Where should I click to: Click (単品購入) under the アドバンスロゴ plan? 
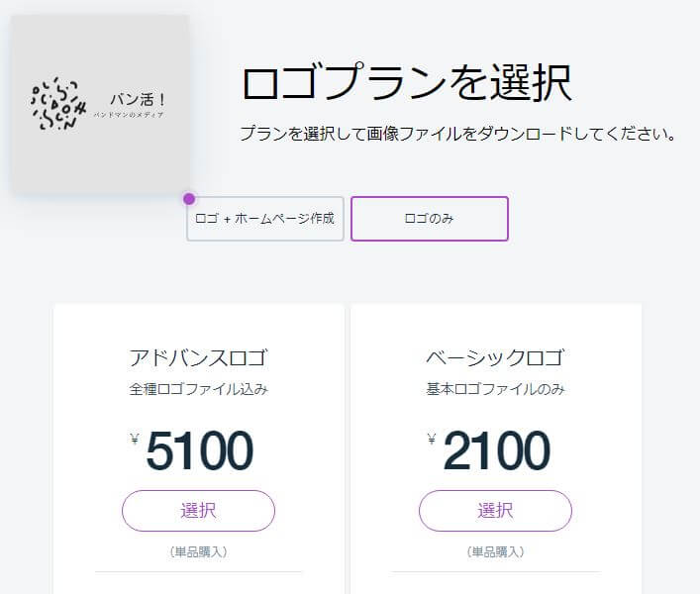198,552
